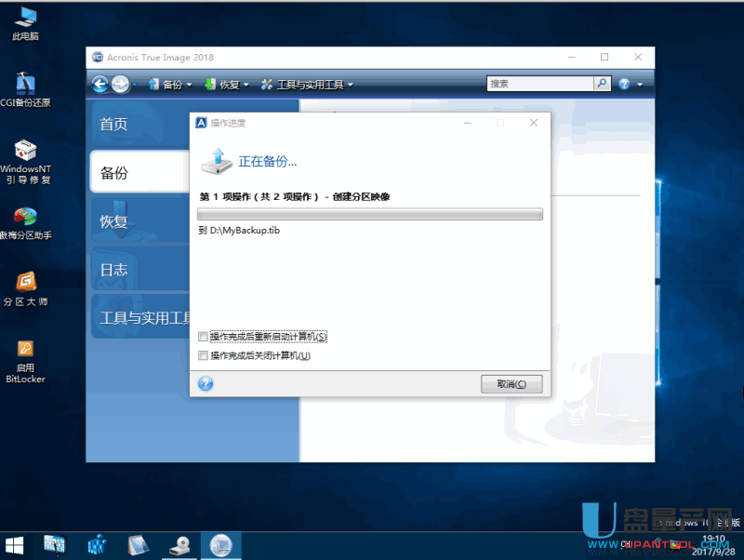Open 工具与实用工具 in the sidebar

point(140,317)
